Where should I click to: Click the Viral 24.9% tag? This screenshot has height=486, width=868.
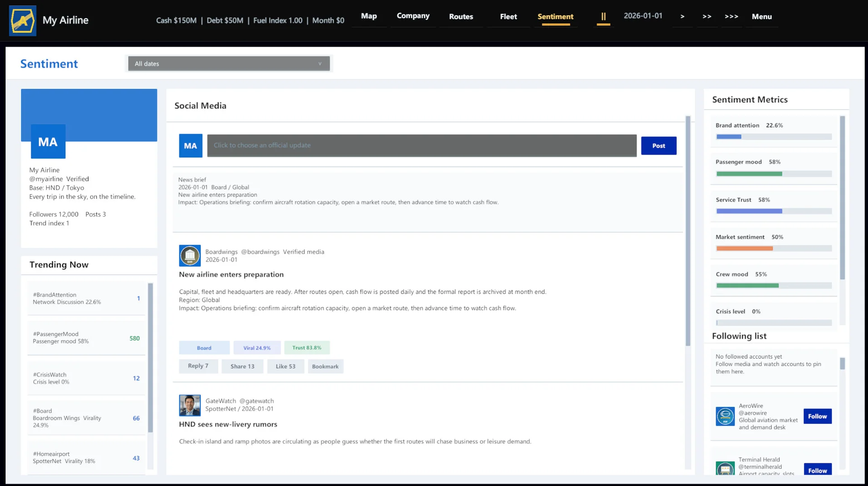[x=257, y=348]
